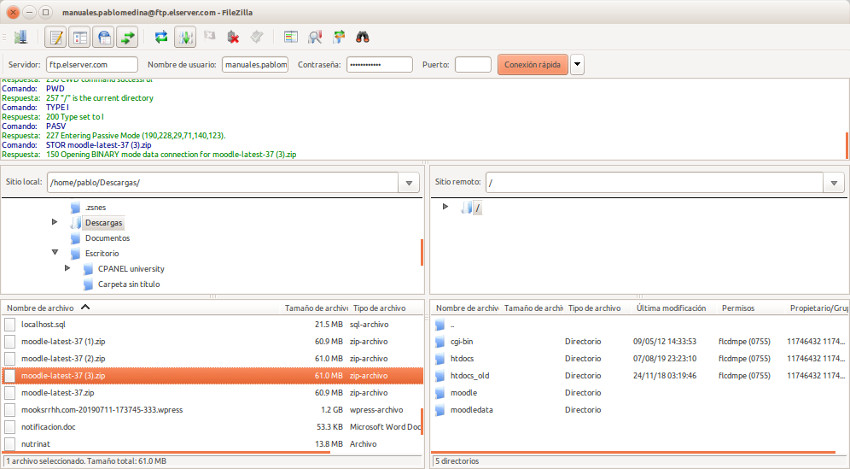Image resolution: width=850 pixels, height=469 pixels.
Task: Open the quick connect history dropdown
Action: (577, 65)
